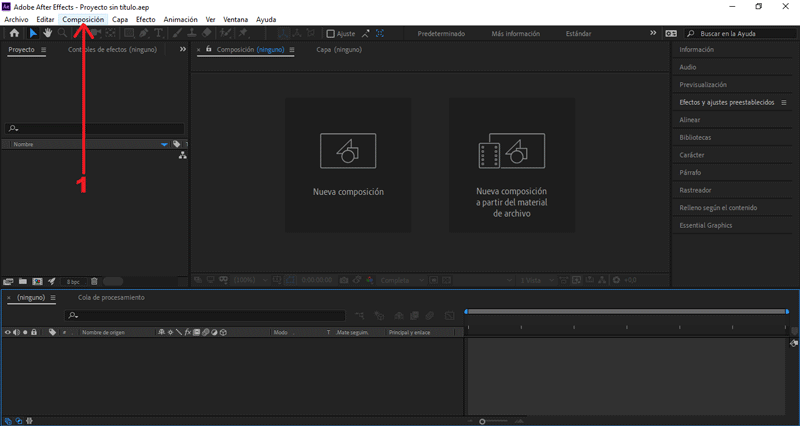800x426 pixels.
Task: Open the timeline (ninguno) panel menu
Action: (x=53, y=298)
